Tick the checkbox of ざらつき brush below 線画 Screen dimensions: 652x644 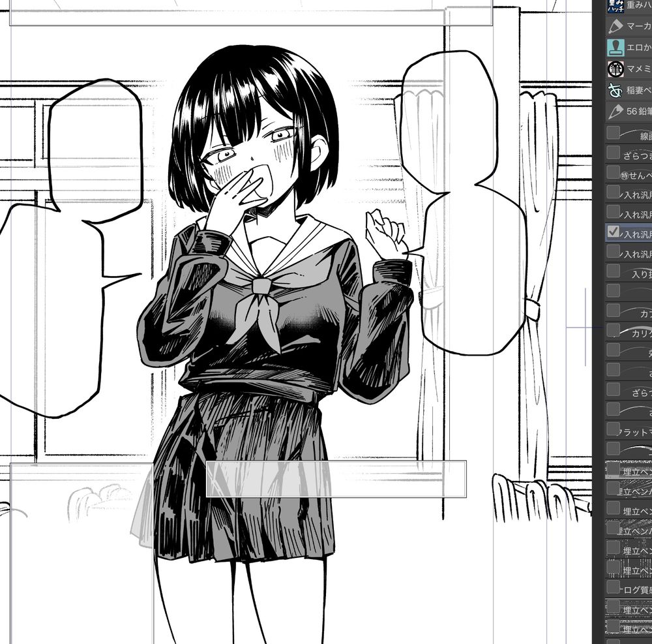point(613,153)
